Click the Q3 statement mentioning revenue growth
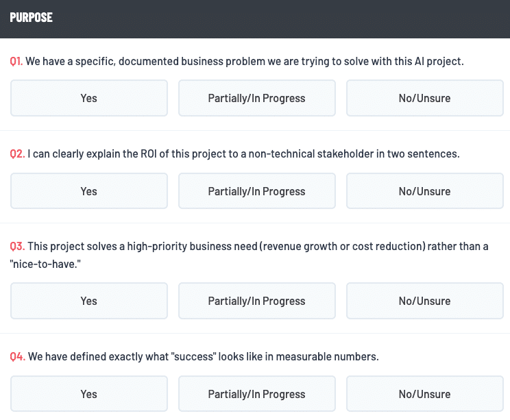 pos(258,247)
